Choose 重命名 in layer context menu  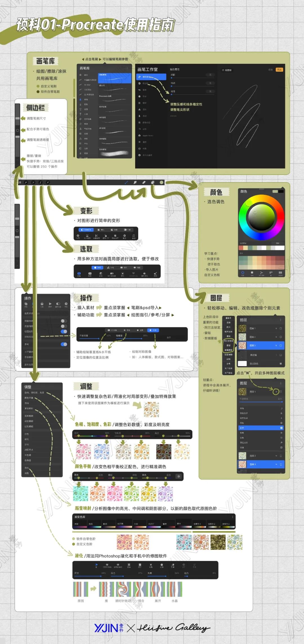click(x=229, y=318)
